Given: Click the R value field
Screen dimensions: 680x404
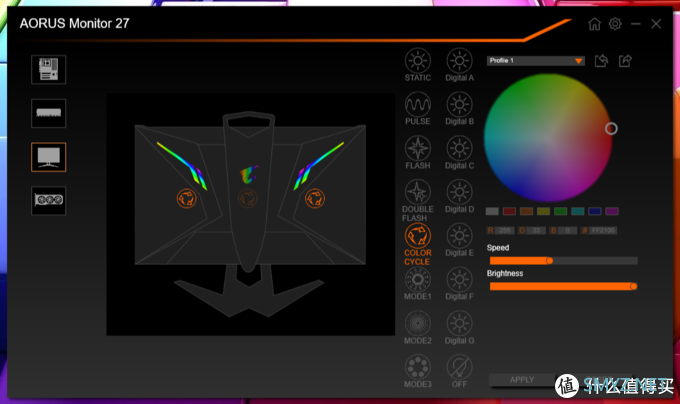Looking at the screenshot, I should 505,230.
